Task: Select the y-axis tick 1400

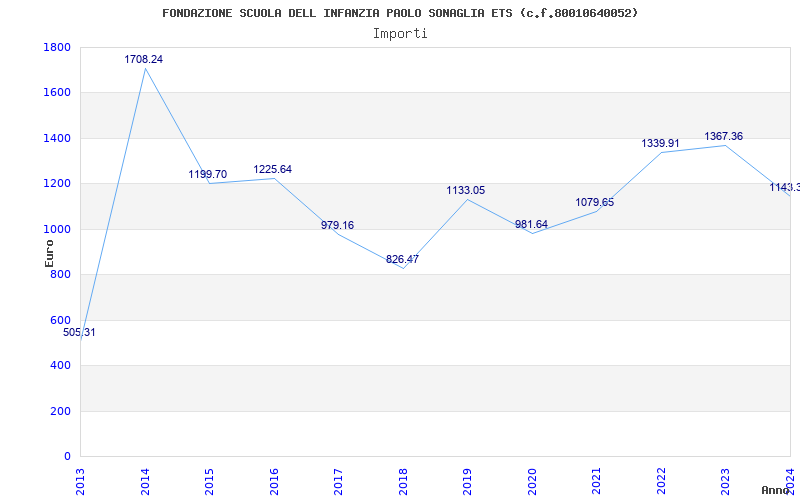Action: 57,139
